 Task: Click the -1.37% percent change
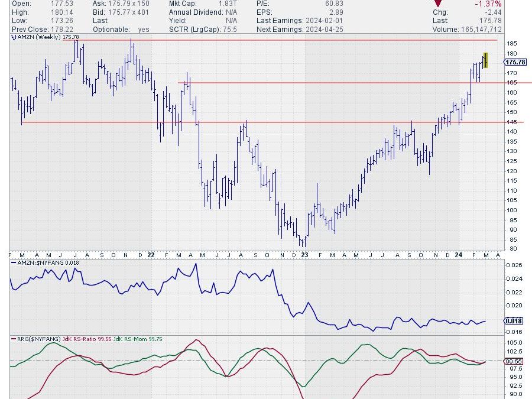click(x=488, y=4)
